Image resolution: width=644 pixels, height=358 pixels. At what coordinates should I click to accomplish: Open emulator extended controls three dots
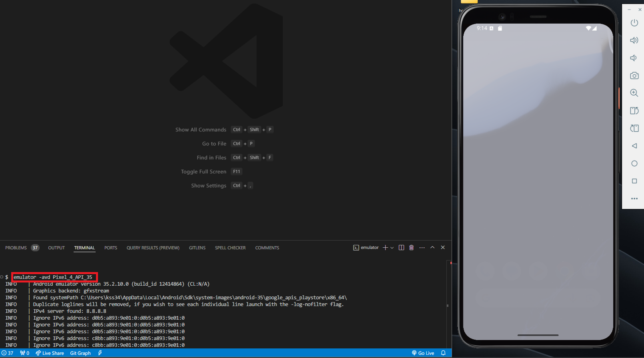pos(634,199)
